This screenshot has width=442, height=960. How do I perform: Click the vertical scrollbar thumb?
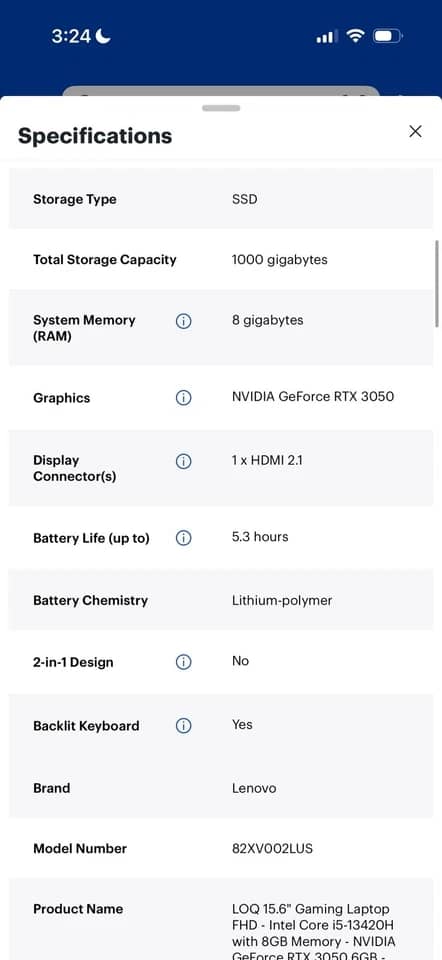pyautogui.click(x=437, y=283)
